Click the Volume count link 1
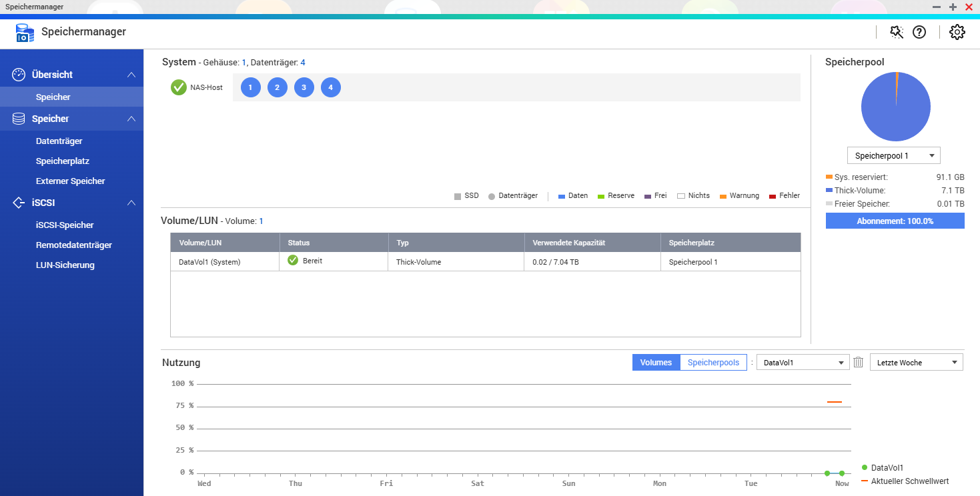Image resolution: width=980 pixels, height=496 pixels. point(261,221)
